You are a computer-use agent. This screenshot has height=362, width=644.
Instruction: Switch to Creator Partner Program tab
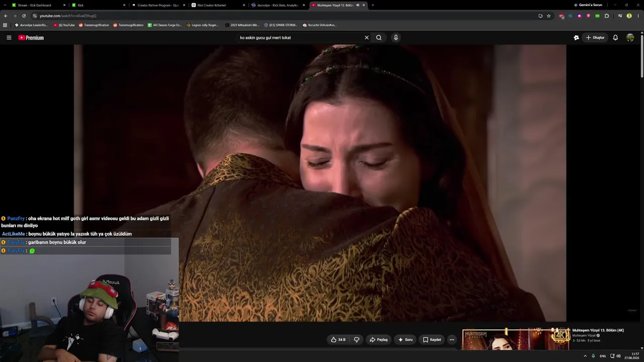pos(158,5)
